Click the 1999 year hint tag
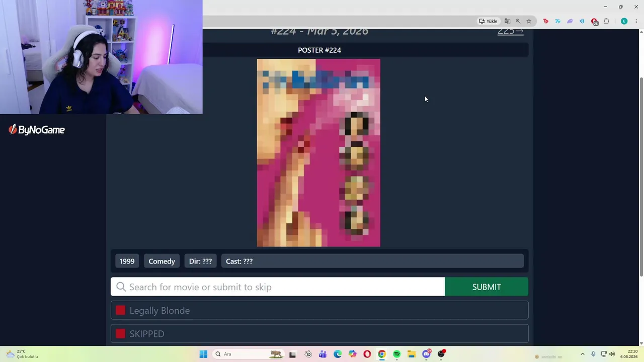The width and height of the screenshot is (644, 362). [x=127, y=261]
